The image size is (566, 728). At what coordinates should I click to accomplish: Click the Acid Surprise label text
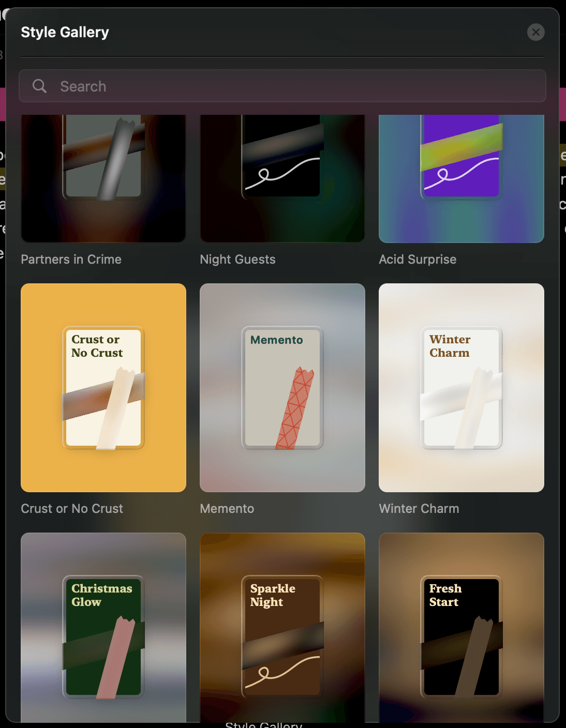tap(418, 260)
